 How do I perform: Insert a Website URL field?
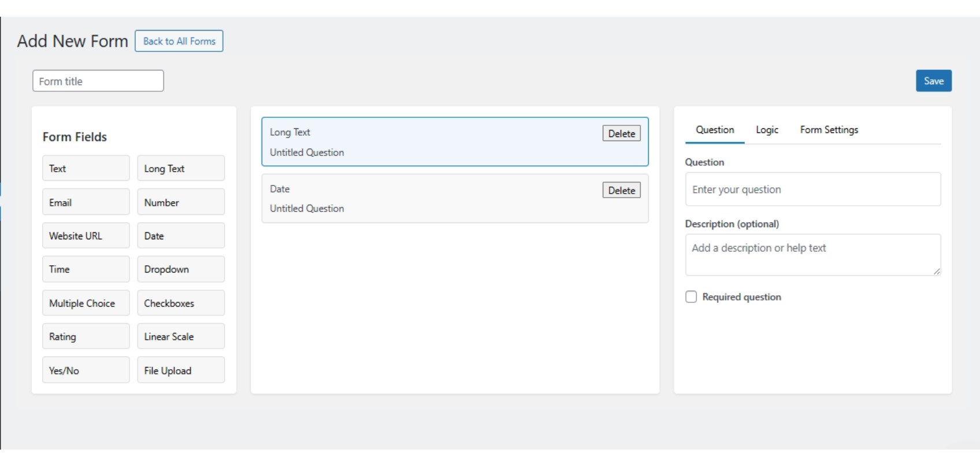pyautogui.click(x=86, y=236)
